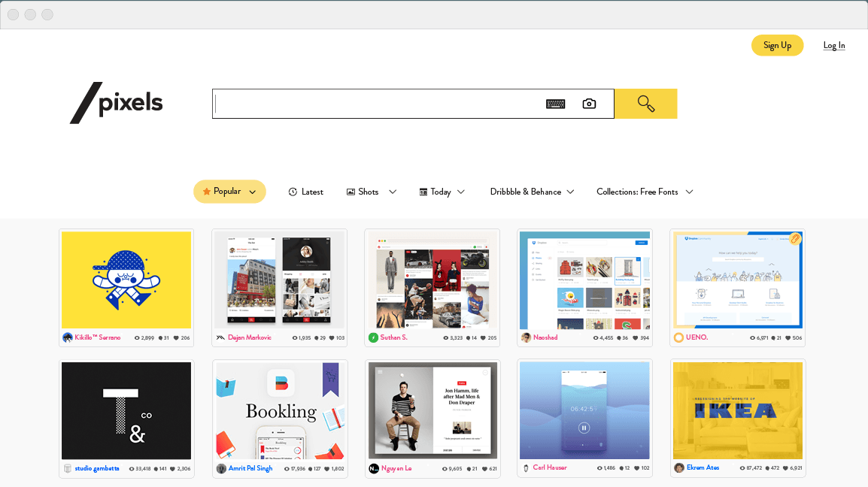This screenshot has height=487, width=868.
Task: Open the Bookling app thumbnail
Action: click(280, 410)
